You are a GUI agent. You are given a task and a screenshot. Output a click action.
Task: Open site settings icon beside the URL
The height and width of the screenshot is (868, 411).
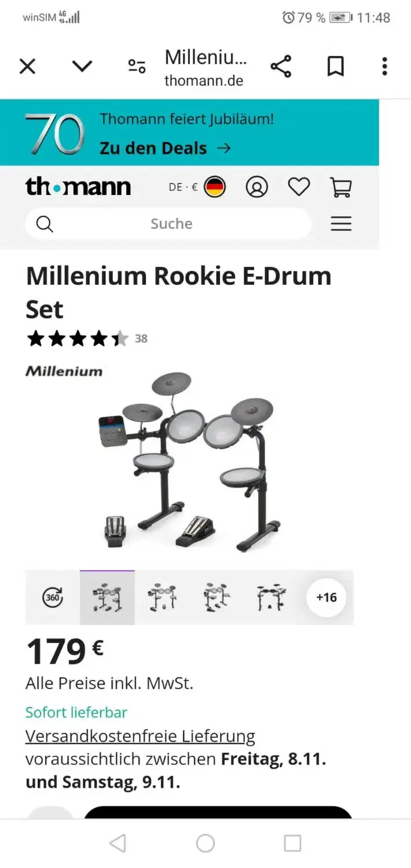137,67
